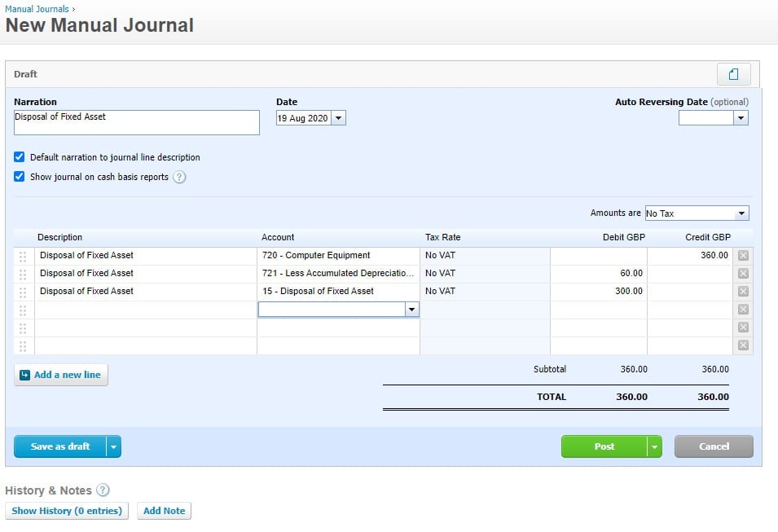The width and height of the screenshot is (778, 532).
Task: Grab drag handle of Computer Equipment row
Action: click(23, 256)
